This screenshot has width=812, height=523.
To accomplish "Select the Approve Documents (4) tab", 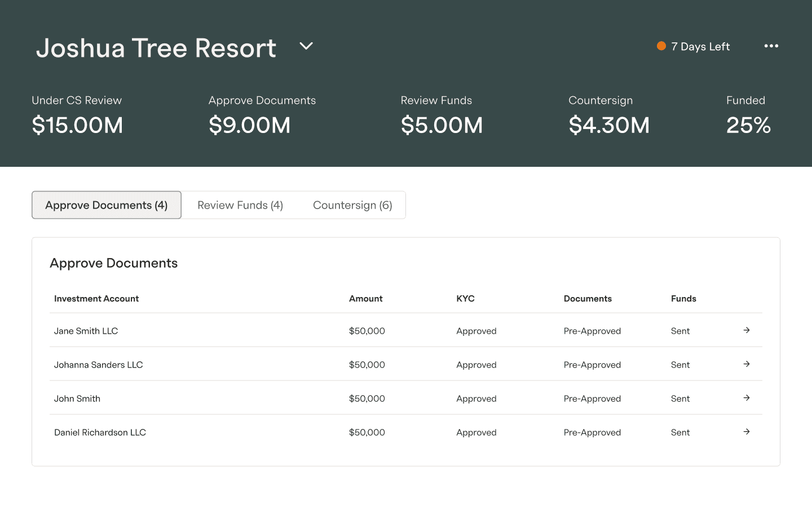I will pyautogui.click(x=107, y=205).
